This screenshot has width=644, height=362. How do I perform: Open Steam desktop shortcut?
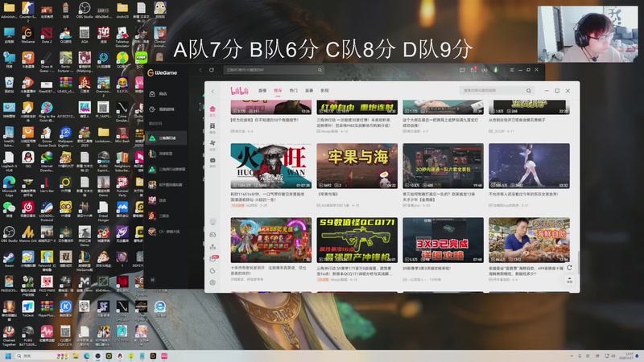pos(9,259)
